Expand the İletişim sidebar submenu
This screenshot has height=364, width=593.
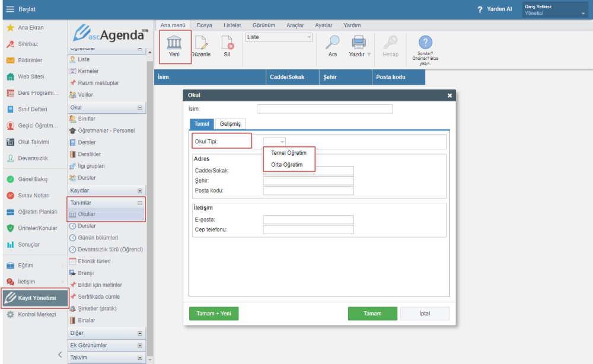coord(62,282)
